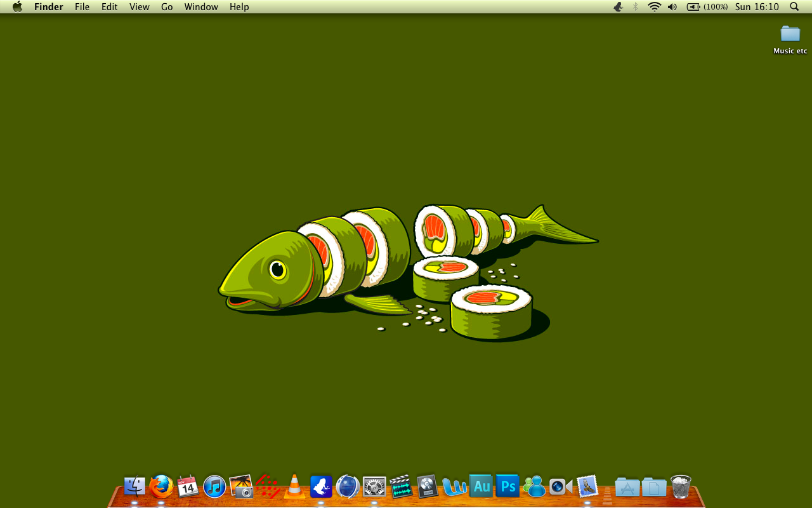Open Adobe Audition (Au) icon

(481, 486)
